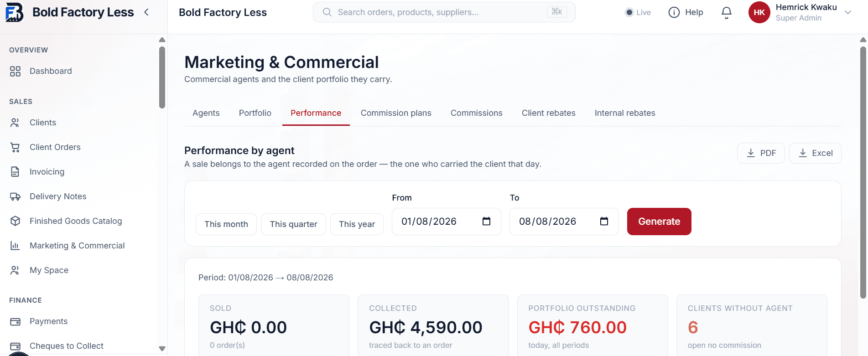Select the Performance tab

tap(316, 113)
